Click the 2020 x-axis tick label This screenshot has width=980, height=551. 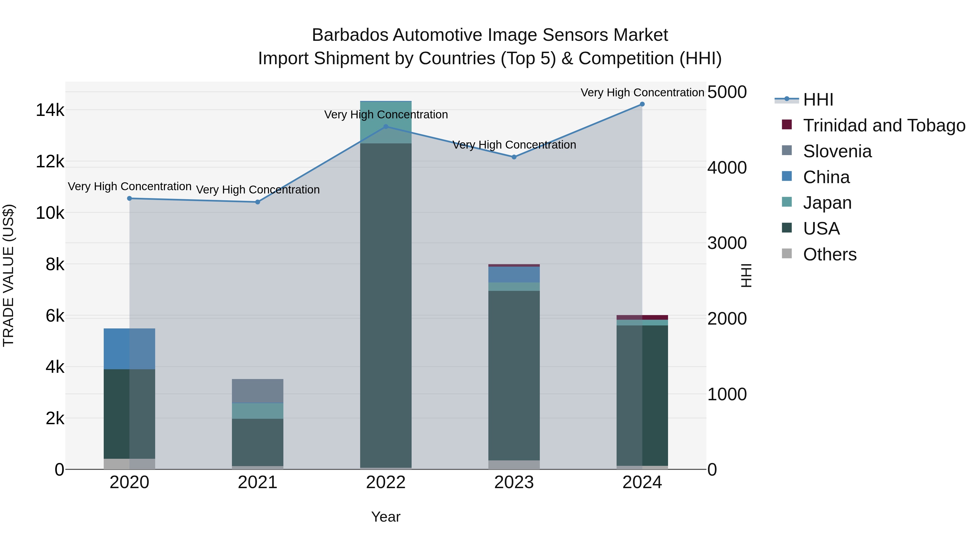[x=129, y=482]
